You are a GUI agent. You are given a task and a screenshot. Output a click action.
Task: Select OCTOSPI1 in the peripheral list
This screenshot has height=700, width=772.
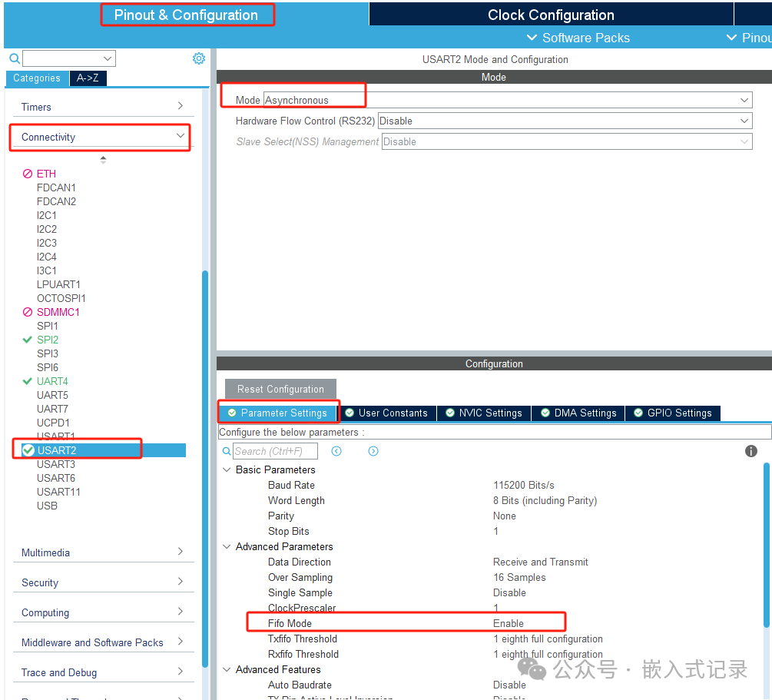point(61,299)
